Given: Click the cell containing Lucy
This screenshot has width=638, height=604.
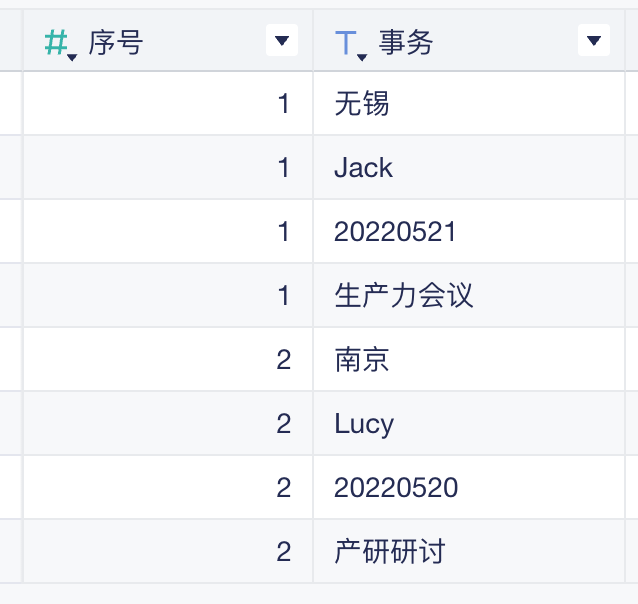Looking at the screenshot, I should 474,423.
